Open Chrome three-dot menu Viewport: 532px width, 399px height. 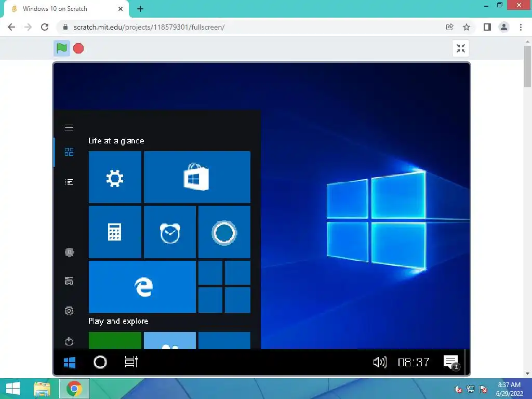click(521, 27)
